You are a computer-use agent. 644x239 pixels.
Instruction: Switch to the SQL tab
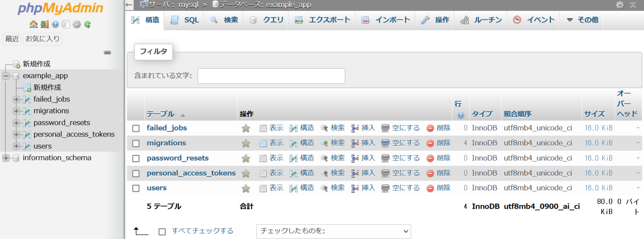pos(185,20)
